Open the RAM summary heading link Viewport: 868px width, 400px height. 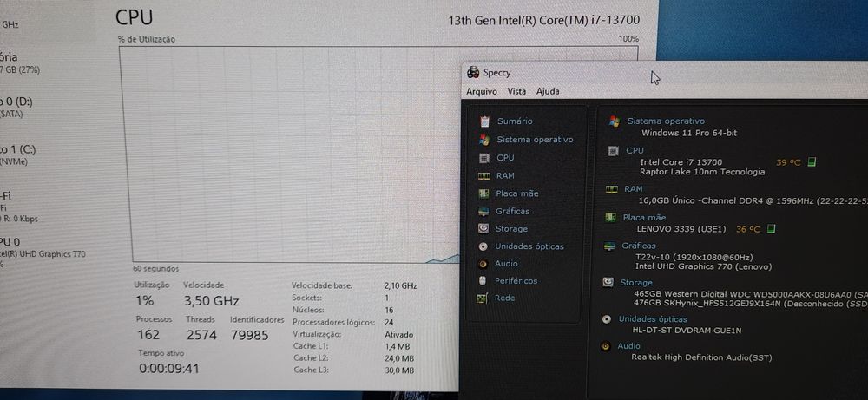tap(634, 189)
